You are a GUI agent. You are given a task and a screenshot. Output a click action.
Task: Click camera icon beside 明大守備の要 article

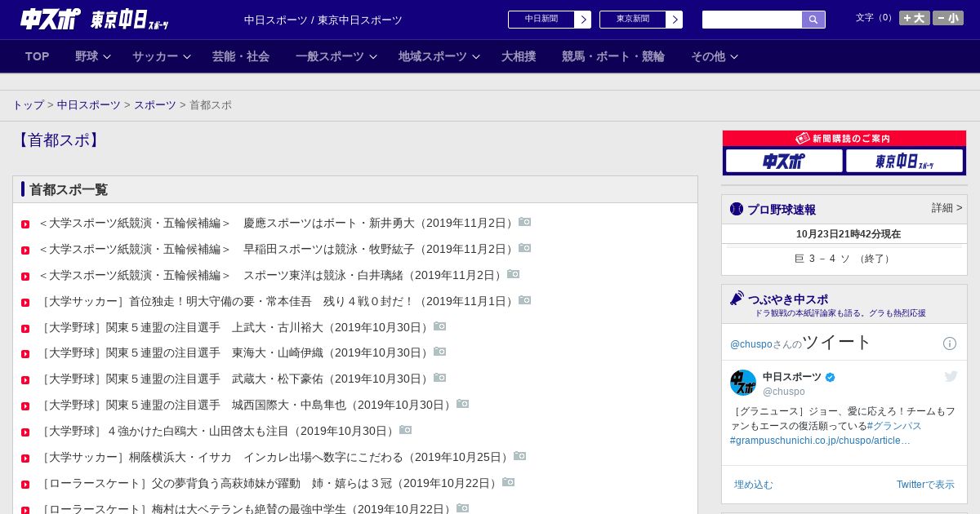click(x=525, y=300)
